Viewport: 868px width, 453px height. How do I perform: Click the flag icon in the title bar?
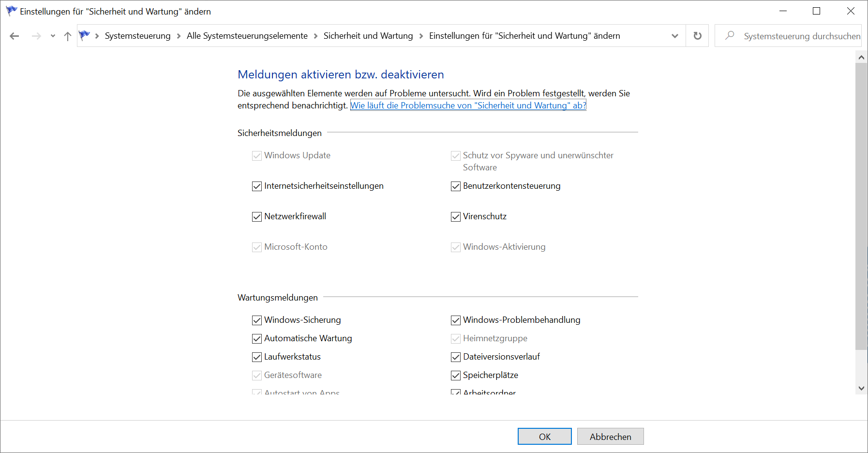(11, 11)
